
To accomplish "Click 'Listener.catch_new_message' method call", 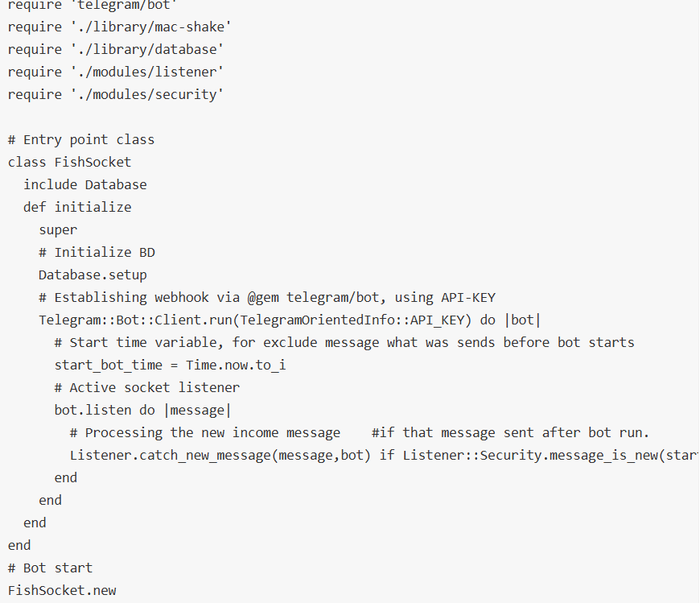I will 171,455.
